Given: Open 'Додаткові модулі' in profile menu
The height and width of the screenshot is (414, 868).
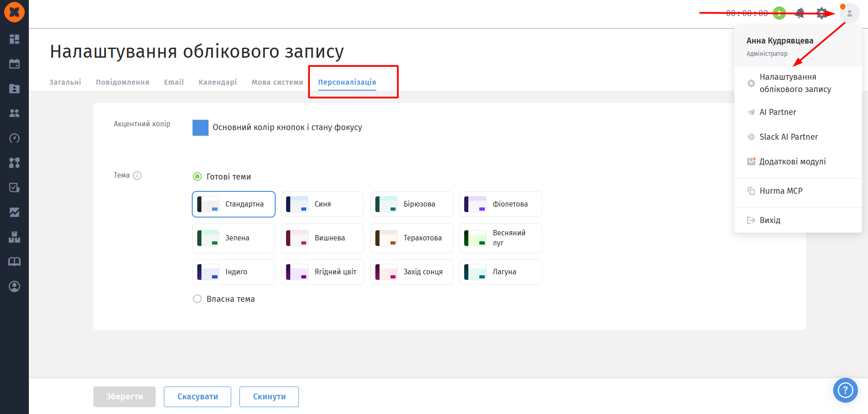Looking at the screenshot, I should [798, 162].
